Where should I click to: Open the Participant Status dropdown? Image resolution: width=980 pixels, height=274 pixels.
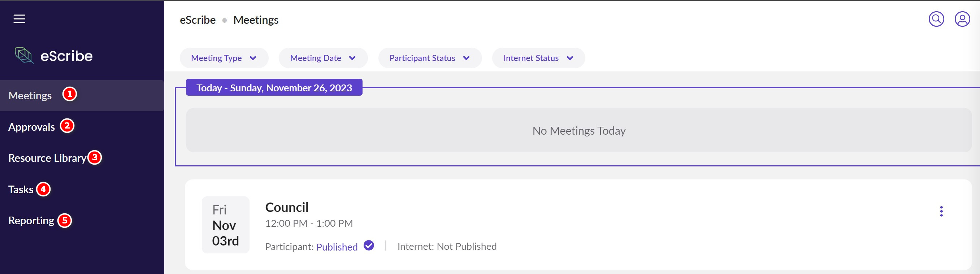pyautogui.click(x=429, y=58)
